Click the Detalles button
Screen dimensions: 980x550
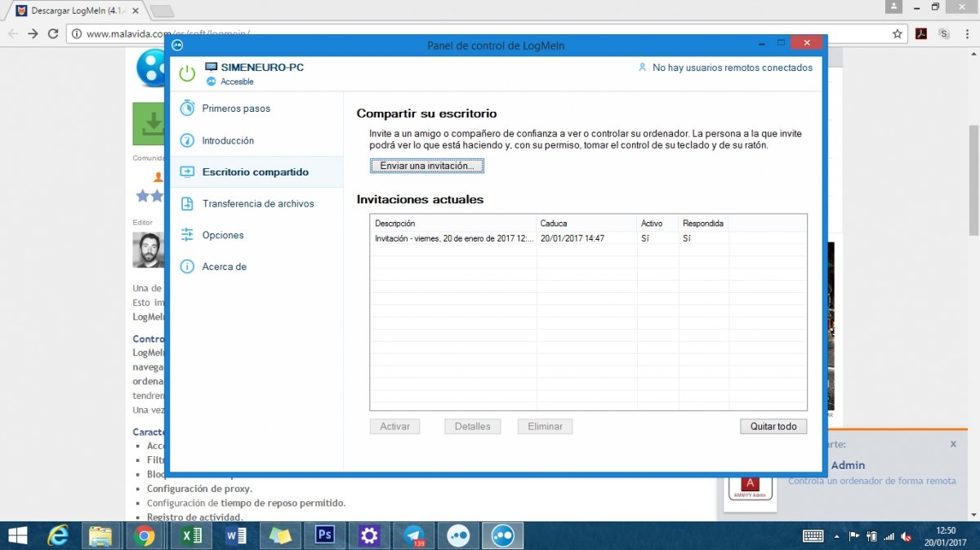472,427
